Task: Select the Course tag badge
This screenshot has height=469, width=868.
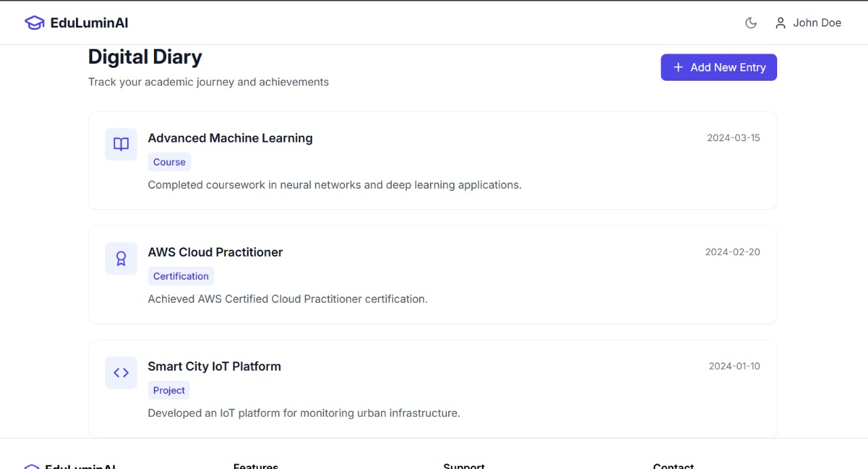Action: point(170,162)
